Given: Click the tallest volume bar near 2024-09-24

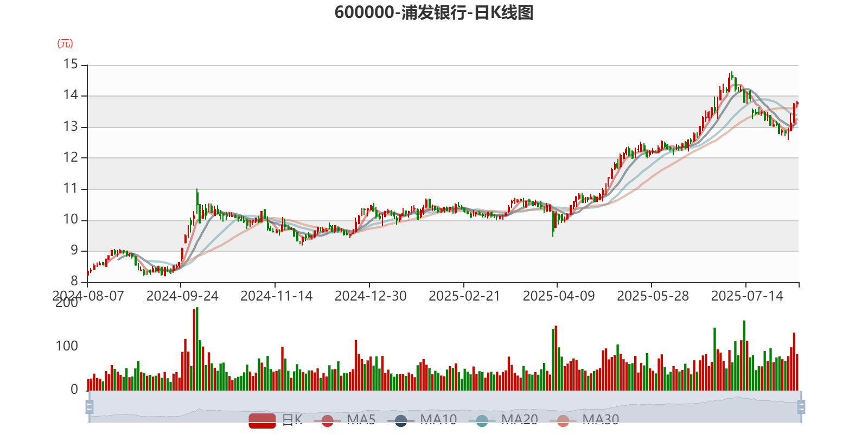Looking at the screenshot, I should (197, 349).
